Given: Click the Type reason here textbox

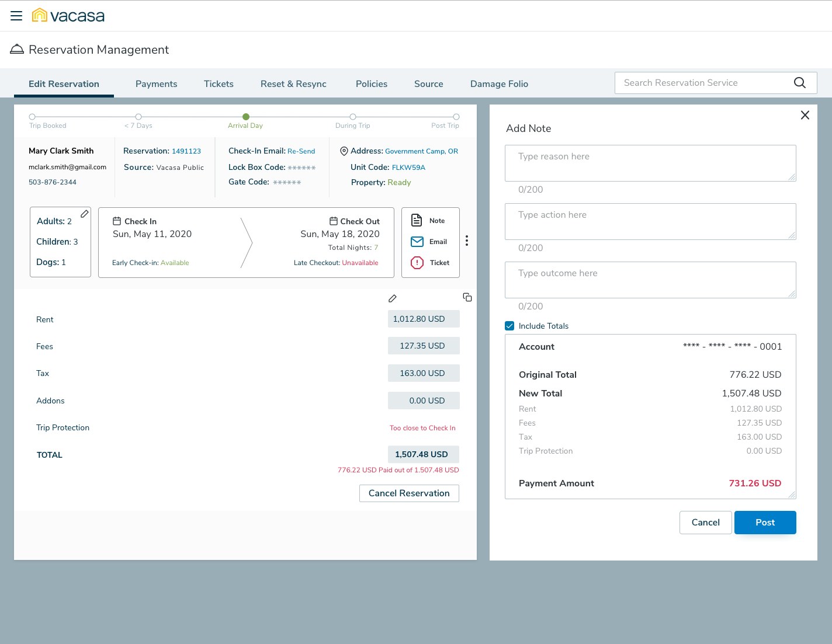Looking at the screenshot, I should point(650,163).
